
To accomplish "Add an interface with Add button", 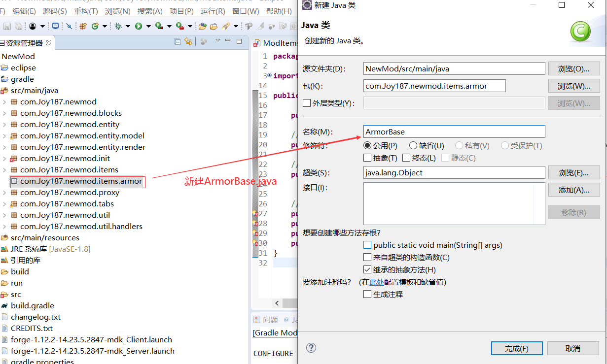I will tap(574, 190).
